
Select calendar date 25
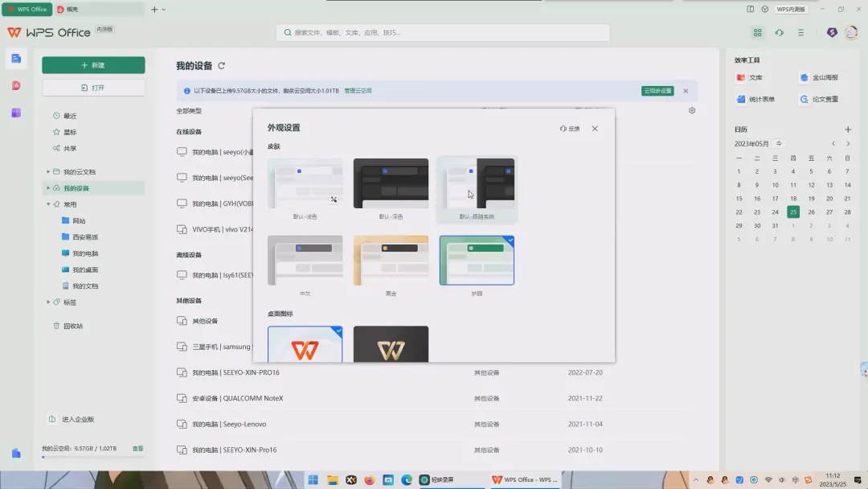[x=793, y=212]
